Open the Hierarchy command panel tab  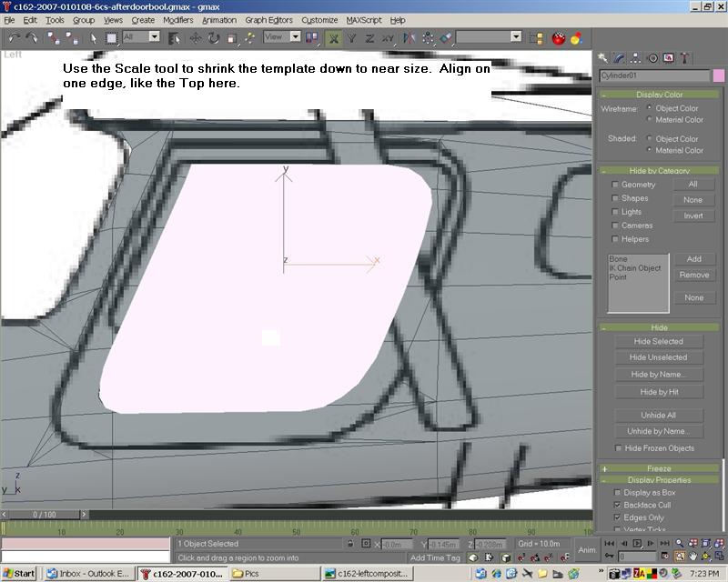[635, 58]
